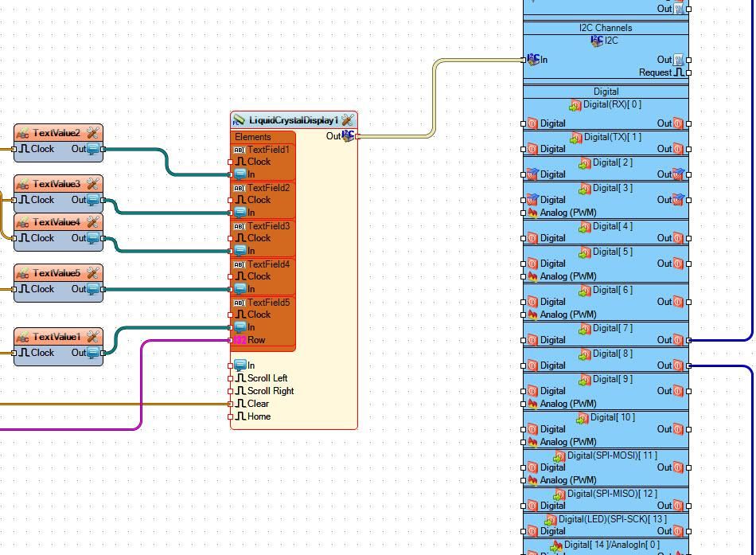Click TextField5 Row integer pin icon
This screenshot has height=555, width=756.
(240, 340)
